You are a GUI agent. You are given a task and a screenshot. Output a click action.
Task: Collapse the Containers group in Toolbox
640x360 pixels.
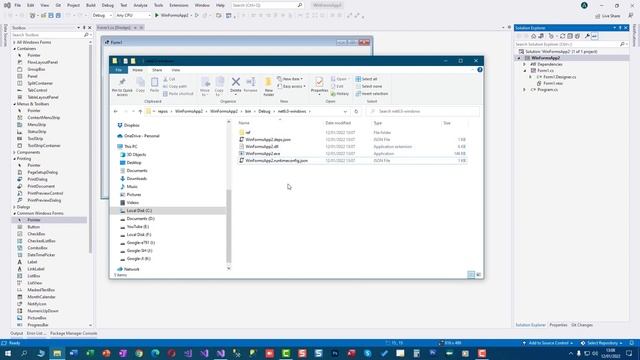click(15, 49)
